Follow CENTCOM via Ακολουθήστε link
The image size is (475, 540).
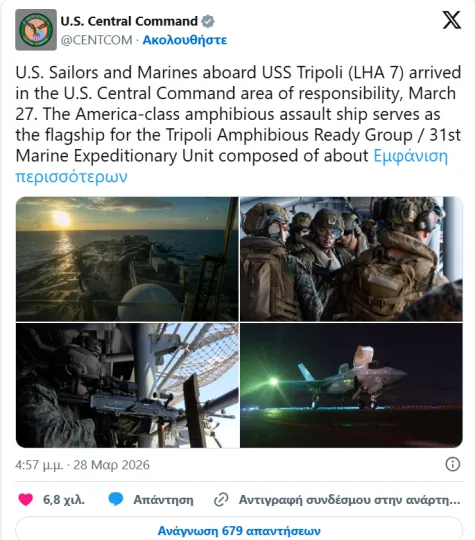pyautogui.click(x=185, y=40)
